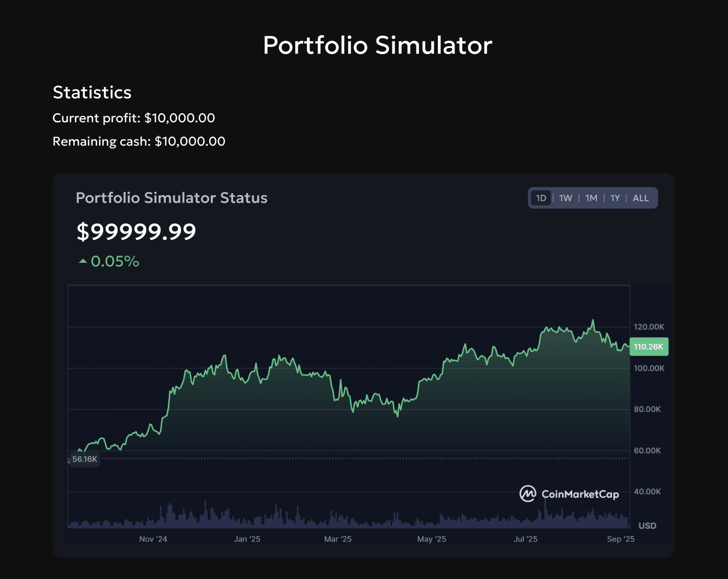Click the Sep '25 date label

620,539
